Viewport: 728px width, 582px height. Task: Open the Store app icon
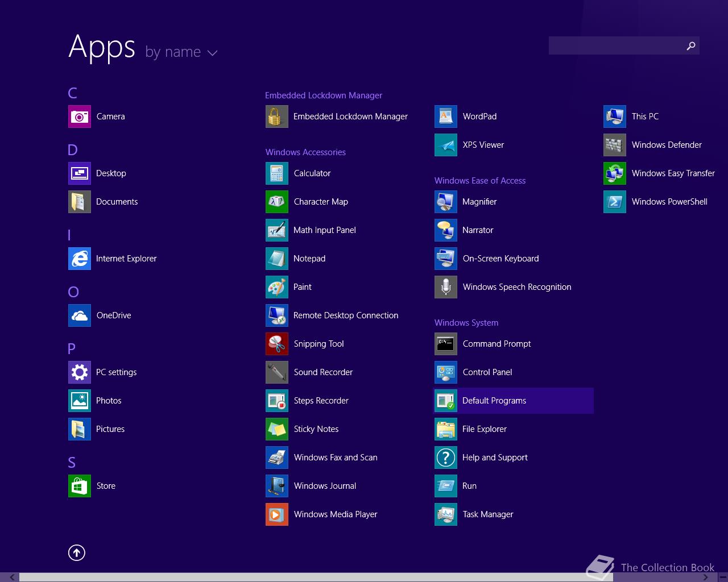[x=80, y=486]
